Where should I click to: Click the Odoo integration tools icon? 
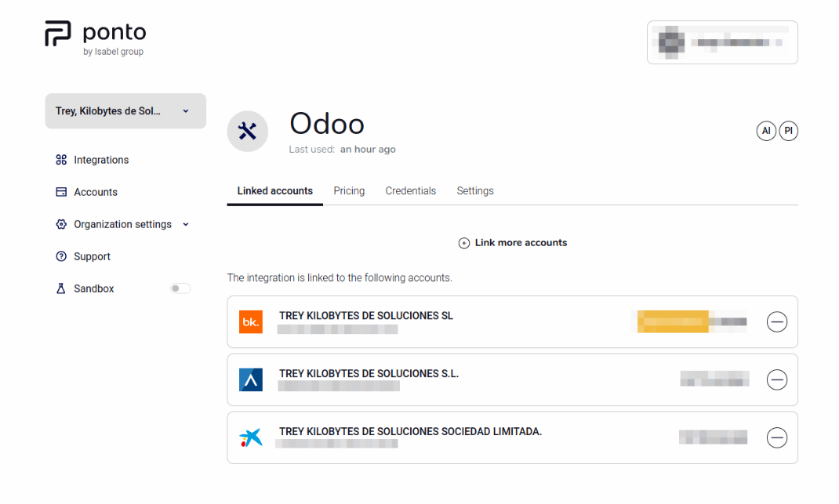click(x=247, y=131)
